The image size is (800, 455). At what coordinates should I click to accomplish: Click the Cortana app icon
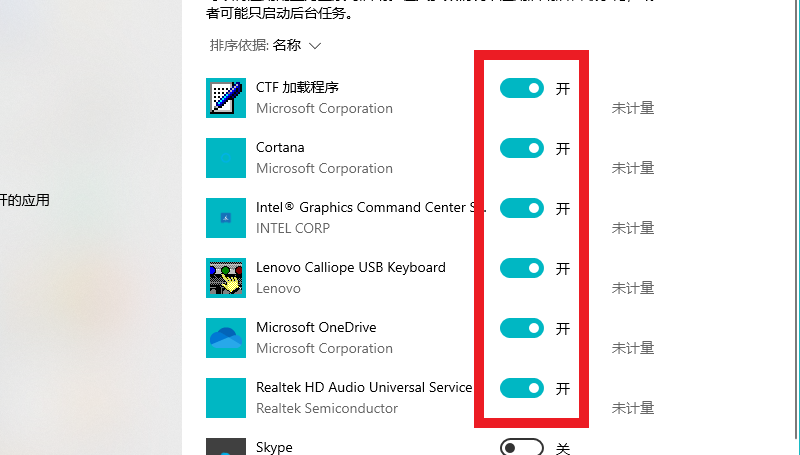[x=225, y=158]
